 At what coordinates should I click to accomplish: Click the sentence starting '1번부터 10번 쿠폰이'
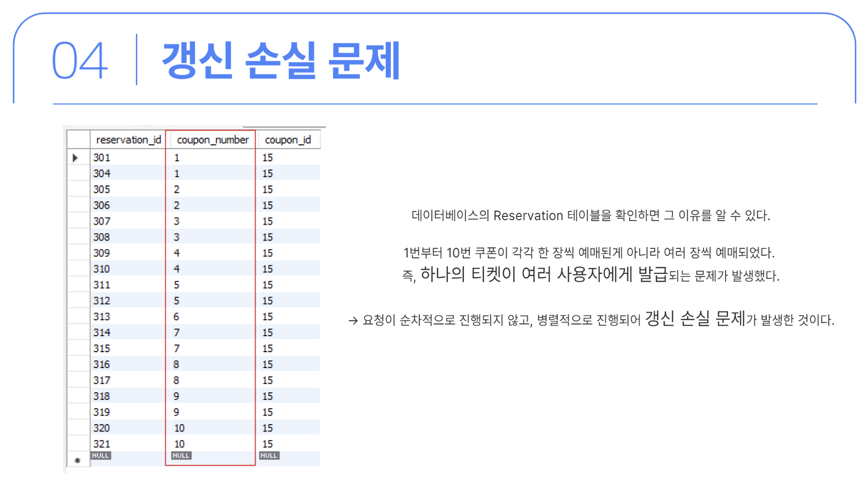click(589, 253)
